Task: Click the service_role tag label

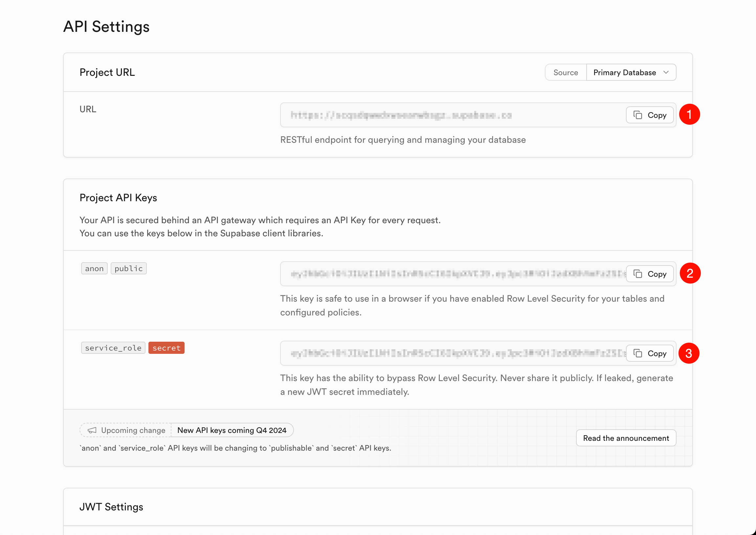Action: (x=113, y=348)
